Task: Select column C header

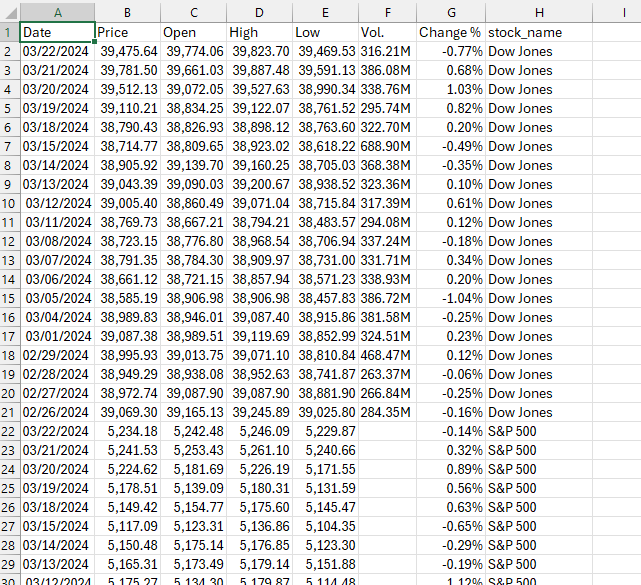Action: pos(194,12)
